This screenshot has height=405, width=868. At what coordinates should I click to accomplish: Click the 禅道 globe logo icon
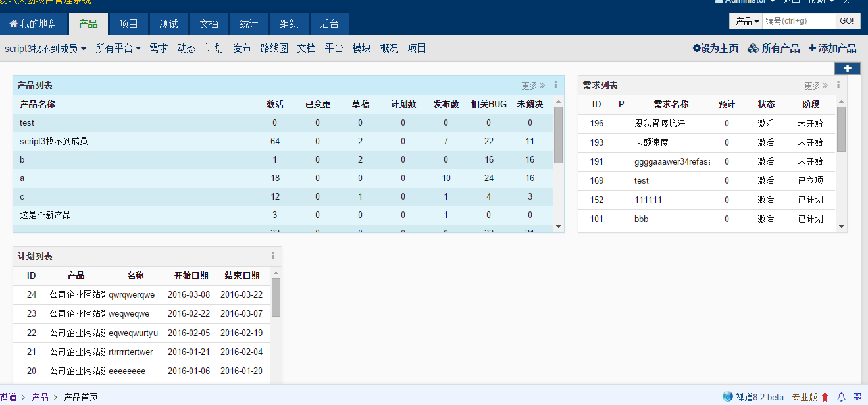[727, 397]
